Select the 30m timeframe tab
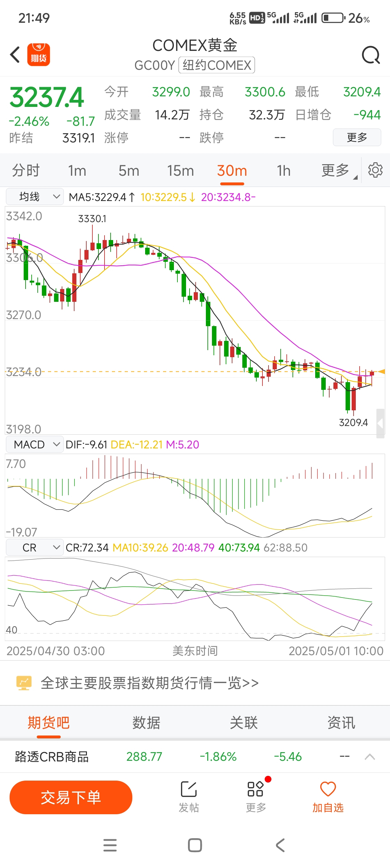This screenshot has width=390, height=868. click(232, 171)
